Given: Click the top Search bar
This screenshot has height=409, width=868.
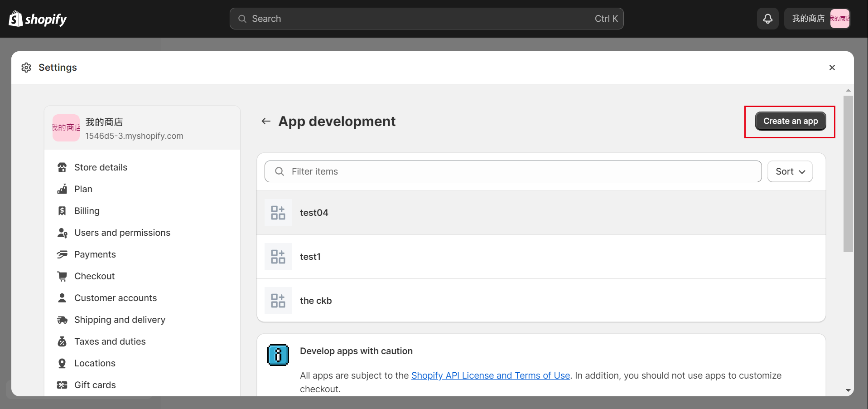Looking at the screenshot, I should tap(426, 19).
